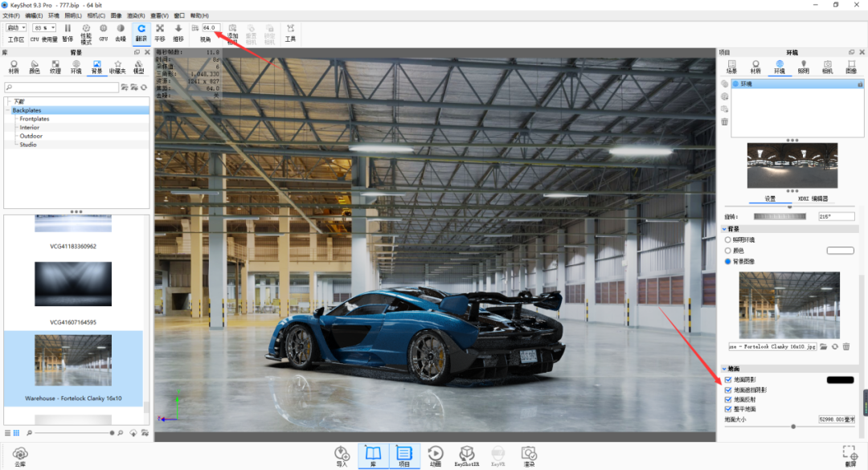Click the 截屏 screenshot icon
Image resolution: width=868 pixels, height=470 pixels.
(x=851, y=456)
